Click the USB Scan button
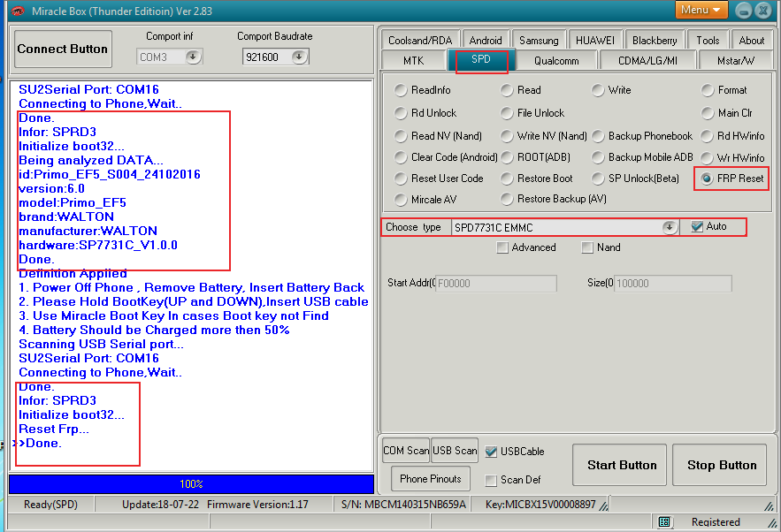The height and width of the screenshot is (532, 781). [455, 451]
